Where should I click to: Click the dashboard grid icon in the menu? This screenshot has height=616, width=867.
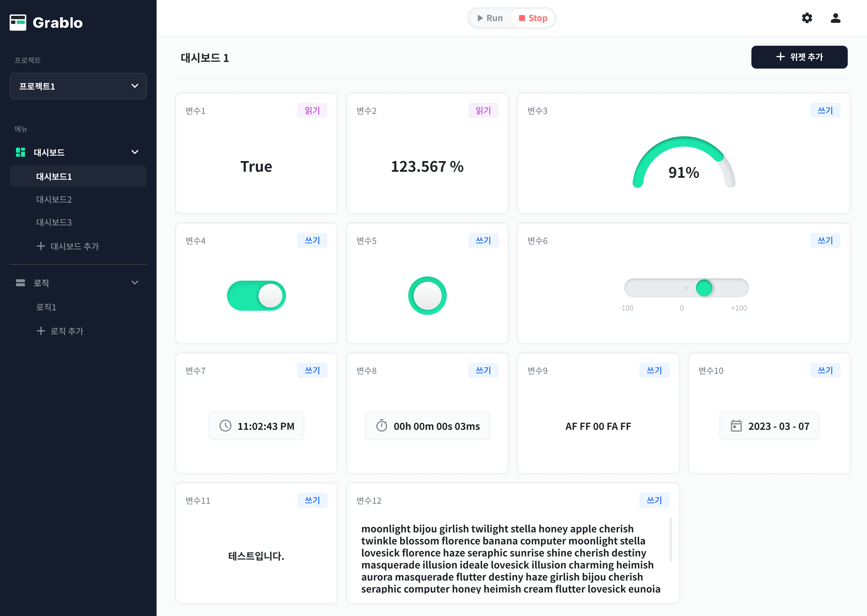20,152
